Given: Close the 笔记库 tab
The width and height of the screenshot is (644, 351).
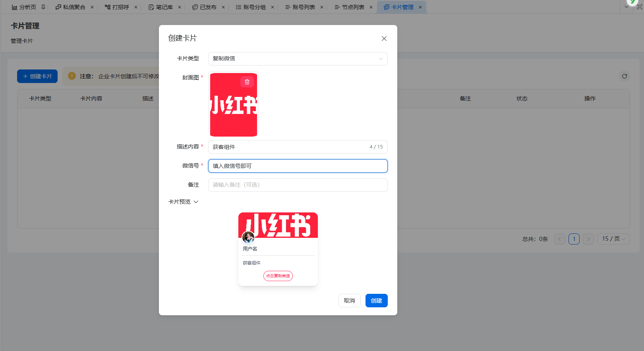Looking at the screenshot, I should [x=180, y=7].
